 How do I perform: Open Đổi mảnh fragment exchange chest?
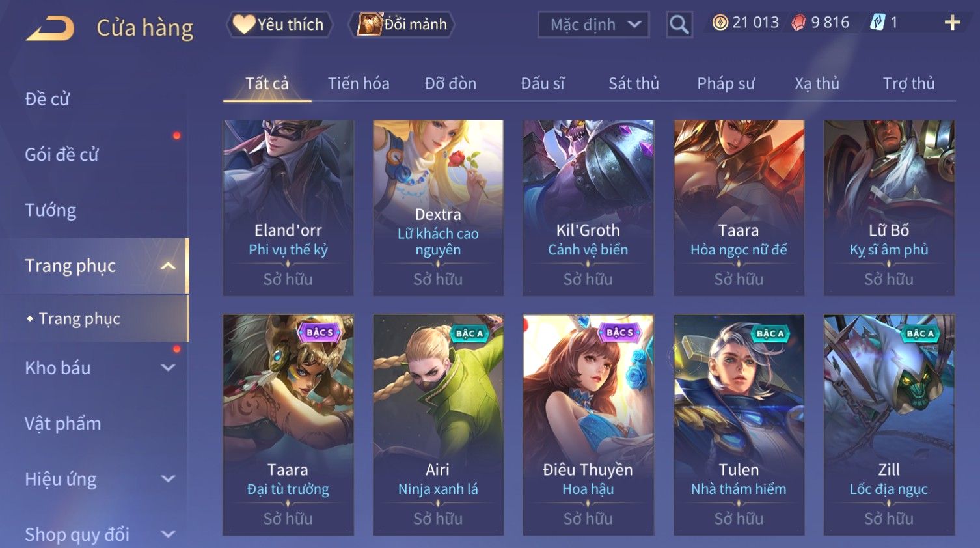(402, 25)
